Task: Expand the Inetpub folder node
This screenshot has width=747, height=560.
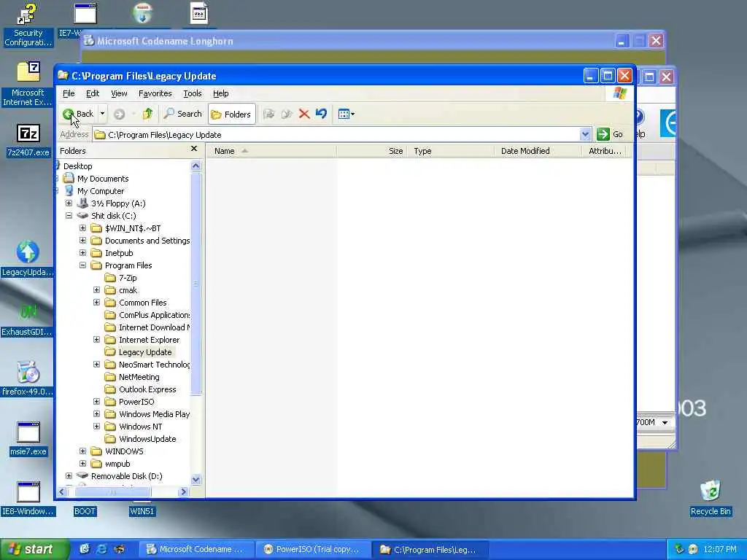Action: 82,253
